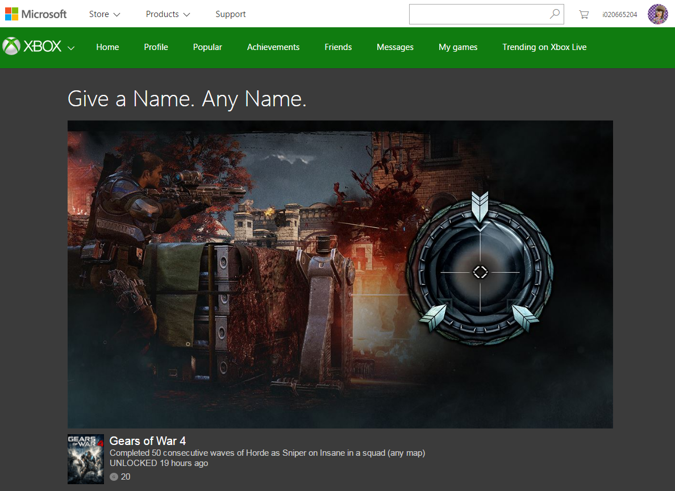Select the text UNLOCKED 19 hours ago
The width and height of the screenshot is (675, 491).
[x=158, y=463]
